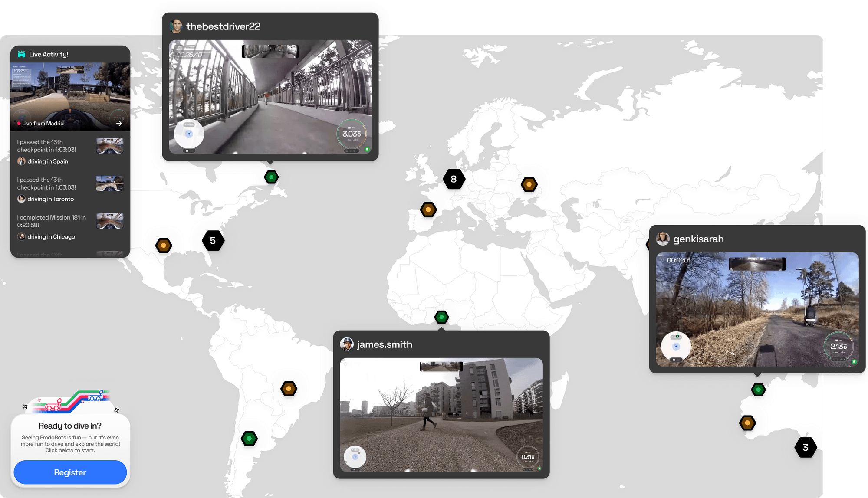Click the cluster marker labeled 8 over Europe
The width and height of the screenshot is (868, 498).
pyautogui.click(x=454, y=179)
